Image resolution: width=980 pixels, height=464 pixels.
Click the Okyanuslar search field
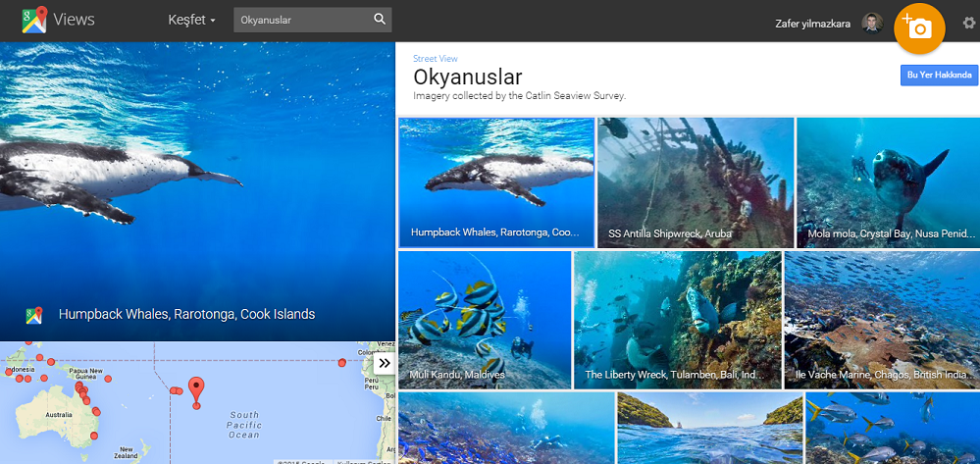(x=299, y=20)
